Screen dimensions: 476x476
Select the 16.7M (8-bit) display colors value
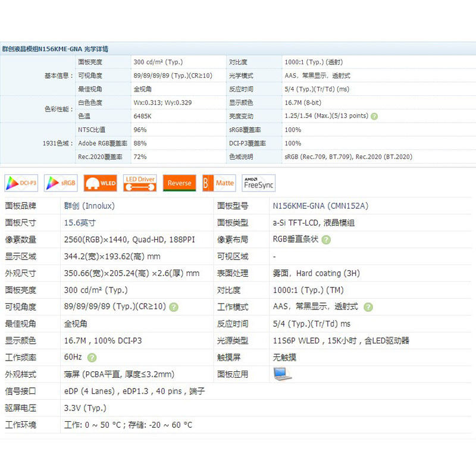click(303, 102)
